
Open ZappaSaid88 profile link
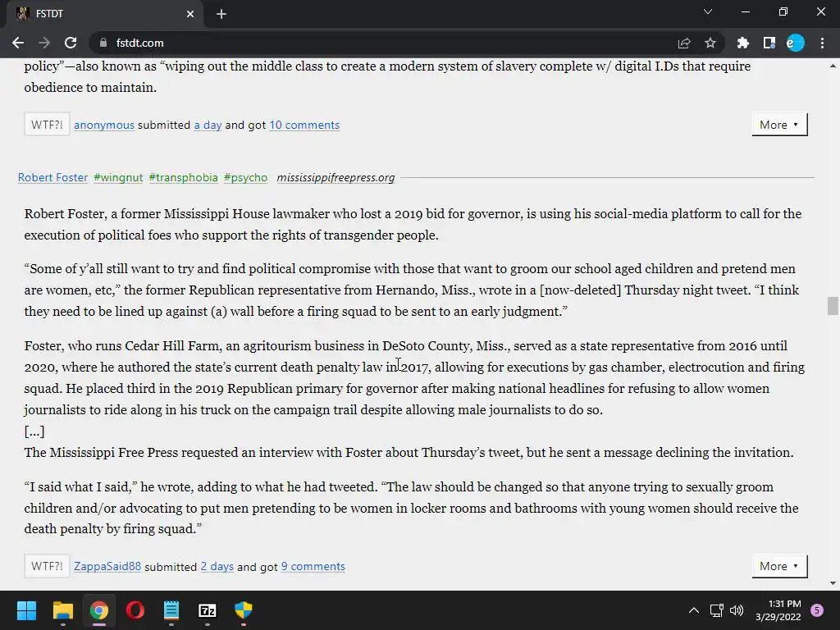(x=107, y=566)
